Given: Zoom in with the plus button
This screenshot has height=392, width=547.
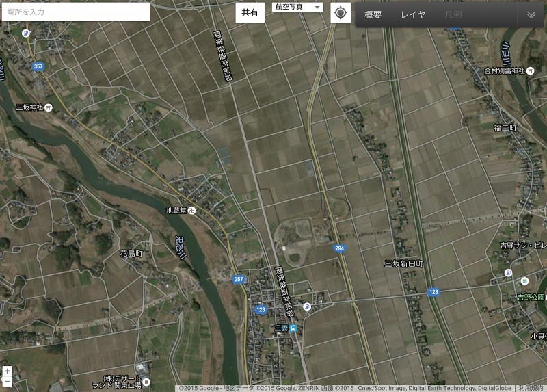Looking at the screenshot, I should click(x=8, y=371).
